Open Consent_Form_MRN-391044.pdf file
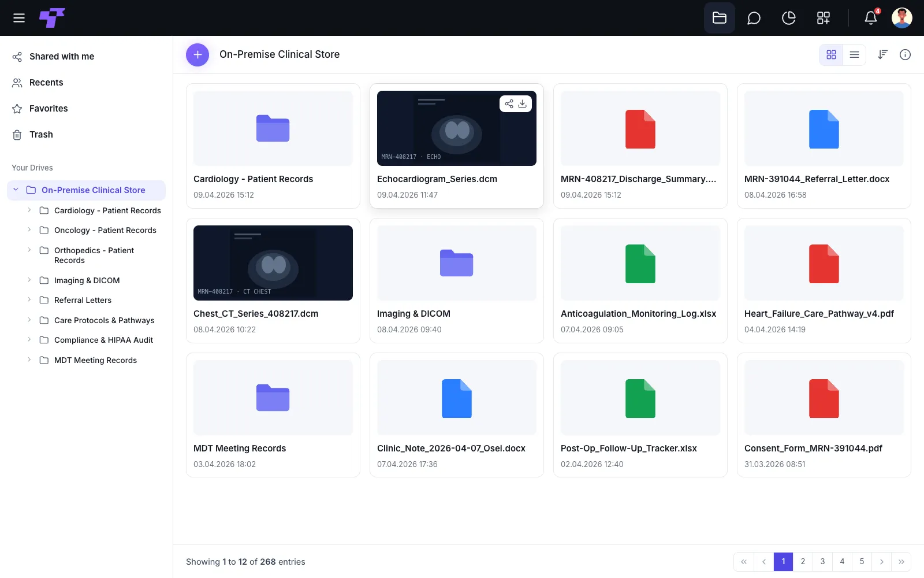Image resolution: width=924 pixels, height=578 pixels. click(824, 416)
